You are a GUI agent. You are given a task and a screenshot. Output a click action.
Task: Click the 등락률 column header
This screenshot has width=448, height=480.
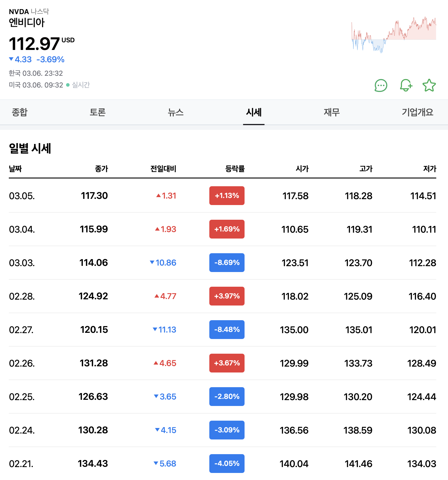click(x=235, y=169)
